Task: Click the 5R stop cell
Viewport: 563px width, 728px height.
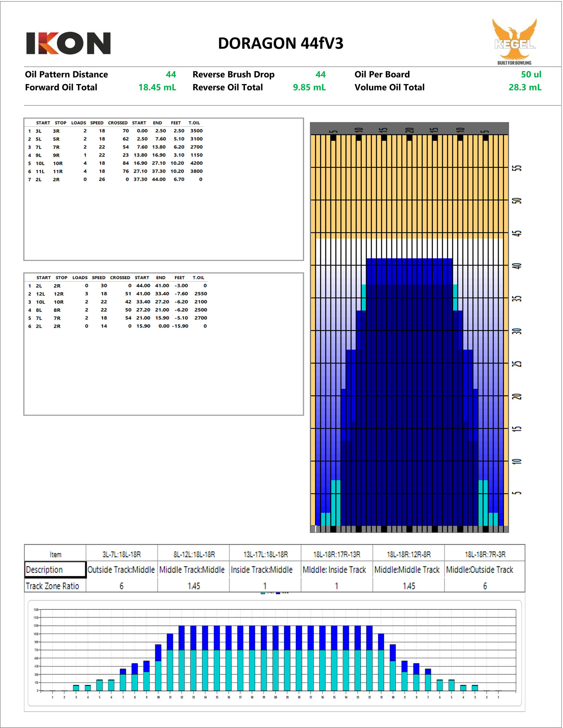Action: click(56, 139)
